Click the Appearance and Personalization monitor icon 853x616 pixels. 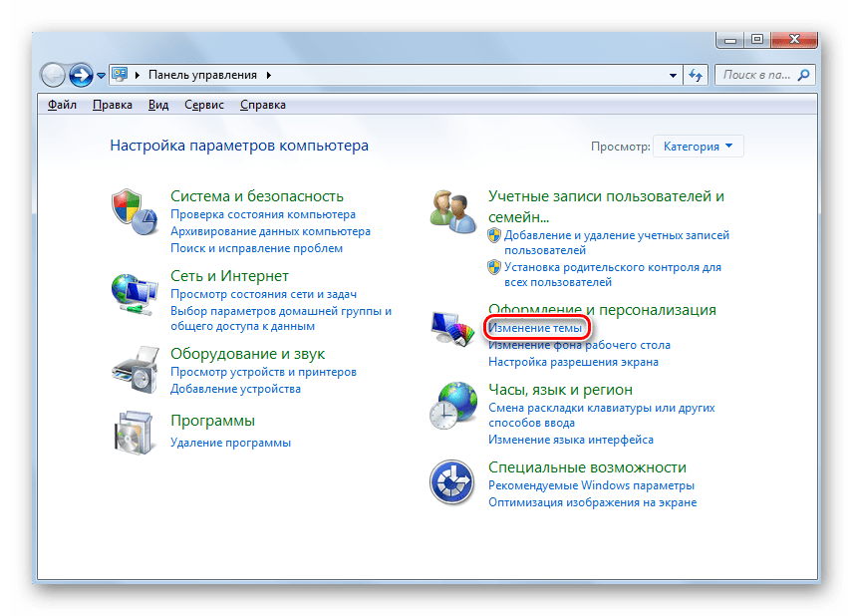pos(453,327)
